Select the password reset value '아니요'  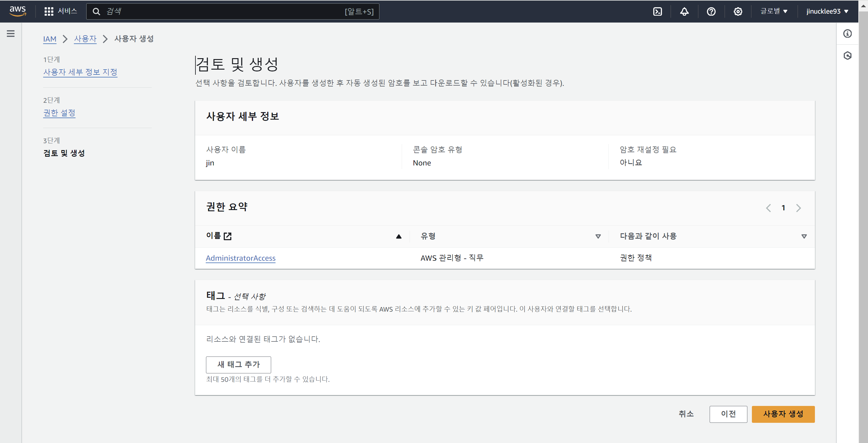tap(631, 163)
